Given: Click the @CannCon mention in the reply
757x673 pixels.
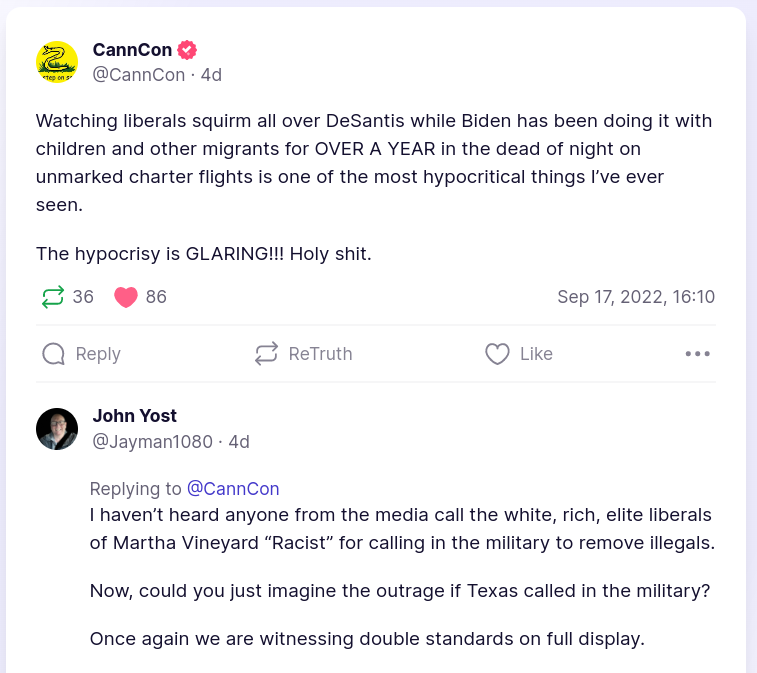Looking at the screenshot, I should (x=233, y=489).
